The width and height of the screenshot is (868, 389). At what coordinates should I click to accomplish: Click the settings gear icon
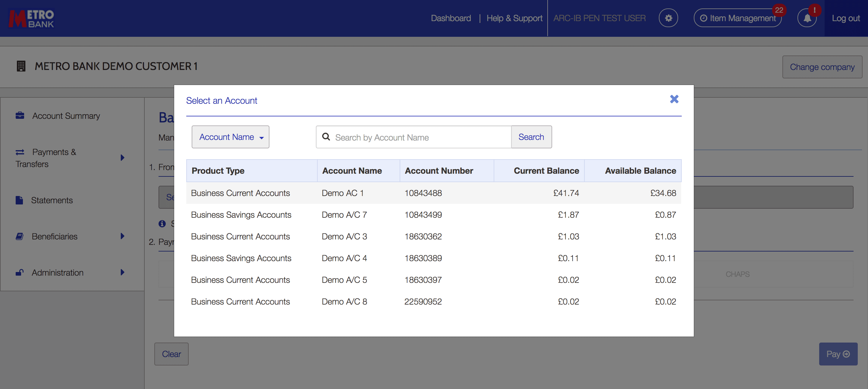coord(668,18)
